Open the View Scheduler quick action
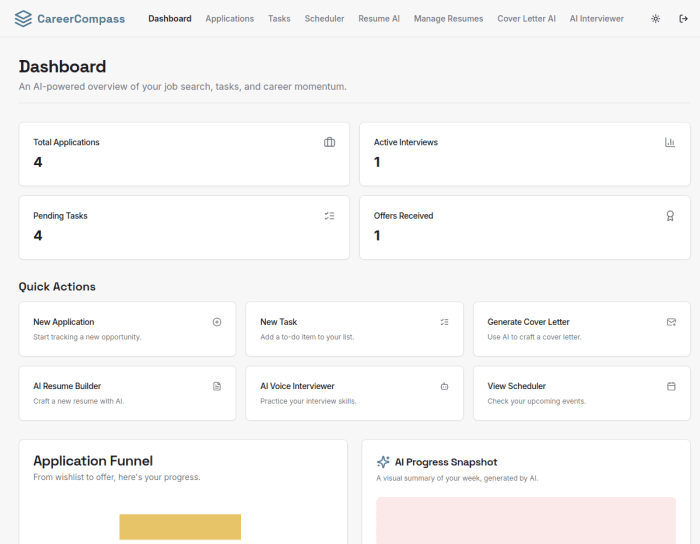Screen dimensions: 700x544 tap(582, 393)
